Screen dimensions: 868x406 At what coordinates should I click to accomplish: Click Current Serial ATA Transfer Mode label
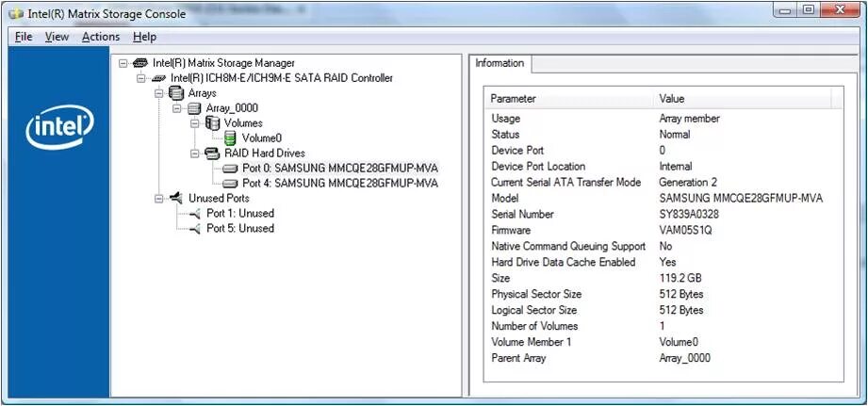(x=565, y=183)
